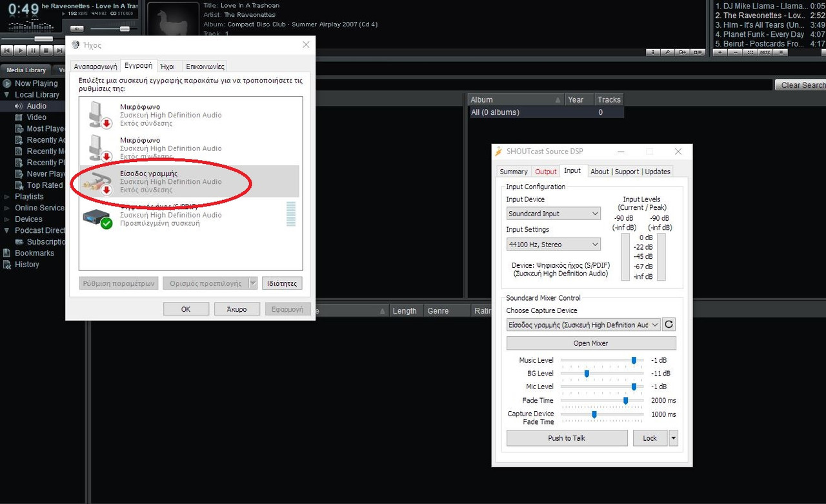Screen dimensions: 826x504
Task: Open the Ορισμός προεπιλογής dropdown arrow
Action: point(253,283)
